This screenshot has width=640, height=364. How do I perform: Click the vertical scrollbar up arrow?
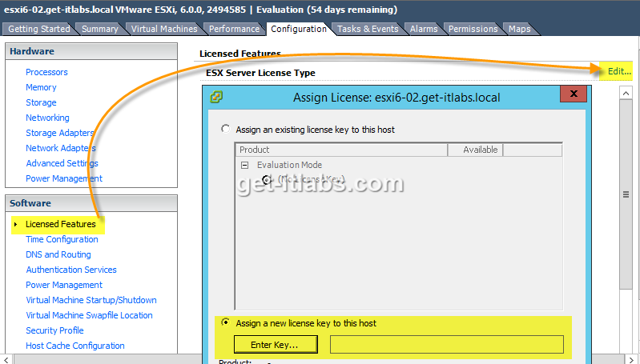tap(628, 92)
